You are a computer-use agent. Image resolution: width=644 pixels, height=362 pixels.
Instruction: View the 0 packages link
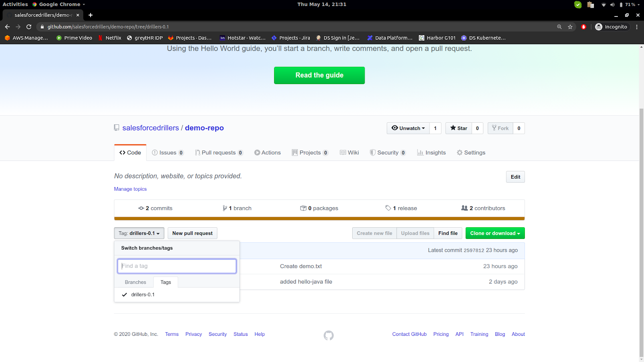pyautogui.click(x=319, y=208)
